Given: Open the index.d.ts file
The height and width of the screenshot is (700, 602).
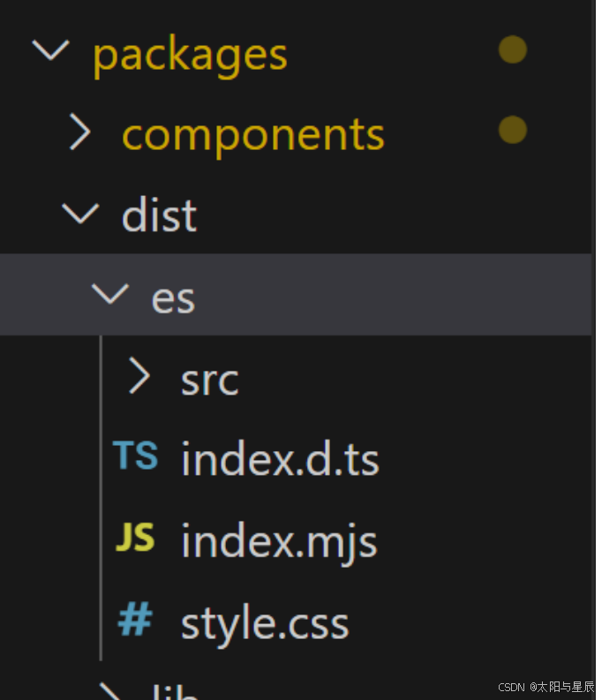Looking at the screenshot, I should (x=280, y=458).
